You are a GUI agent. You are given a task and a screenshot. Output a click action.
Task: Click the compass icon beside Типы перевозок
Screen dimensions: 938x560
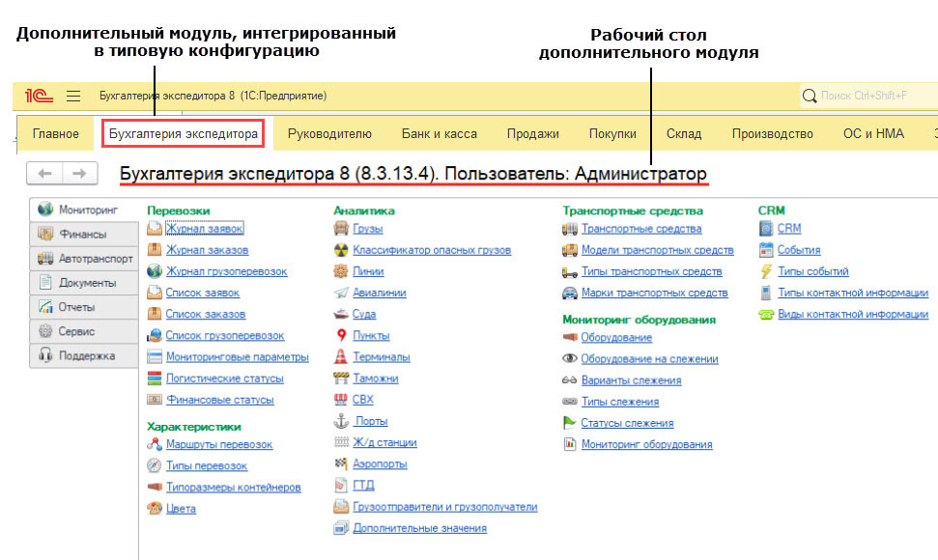[155, 465]
